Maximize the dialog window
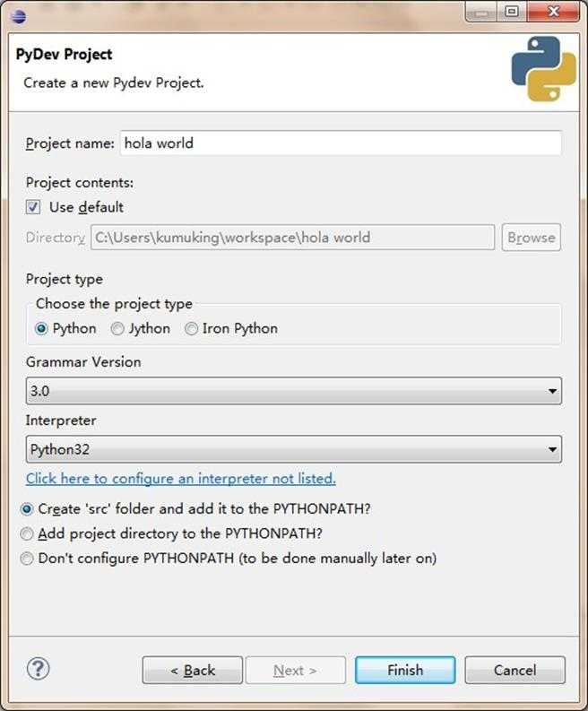This screenshot has height=711, width=588. pyautogui.click(x=512, y=13)
